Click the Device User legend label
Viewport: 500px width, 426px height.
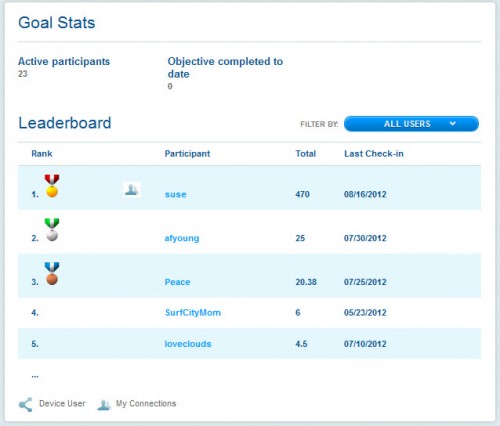(62, 404)
